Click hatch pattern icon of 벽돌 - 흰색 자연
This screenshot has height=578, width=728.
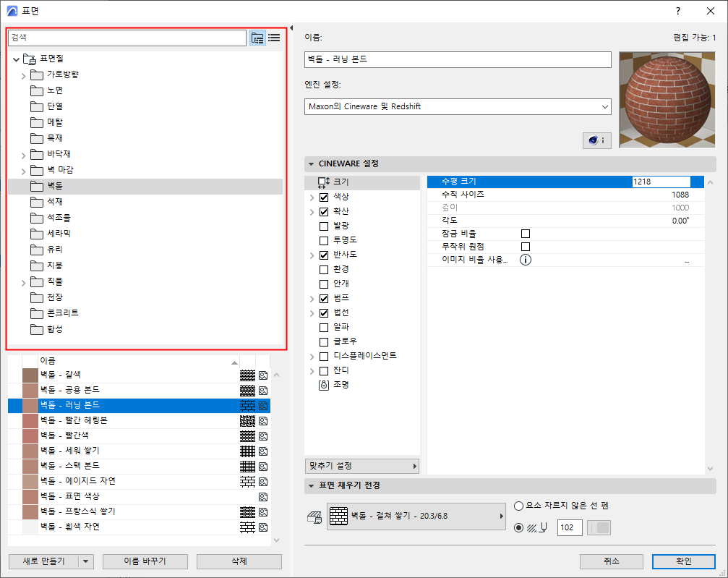tap(247, 527)
